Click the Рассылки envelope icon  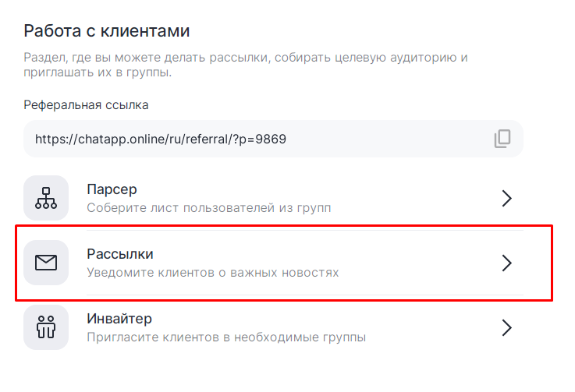point(46,263)
